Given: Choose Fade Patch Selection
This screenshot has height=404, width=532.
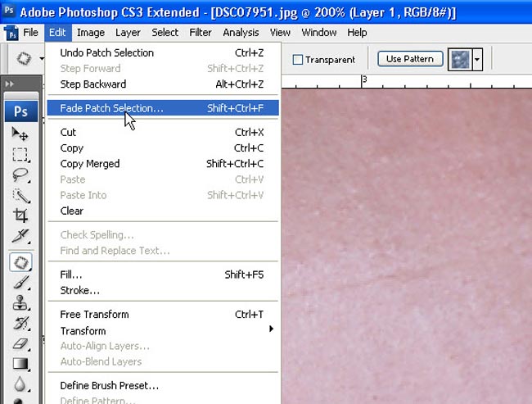Looking at the screenshot, I should click(163, 108).
